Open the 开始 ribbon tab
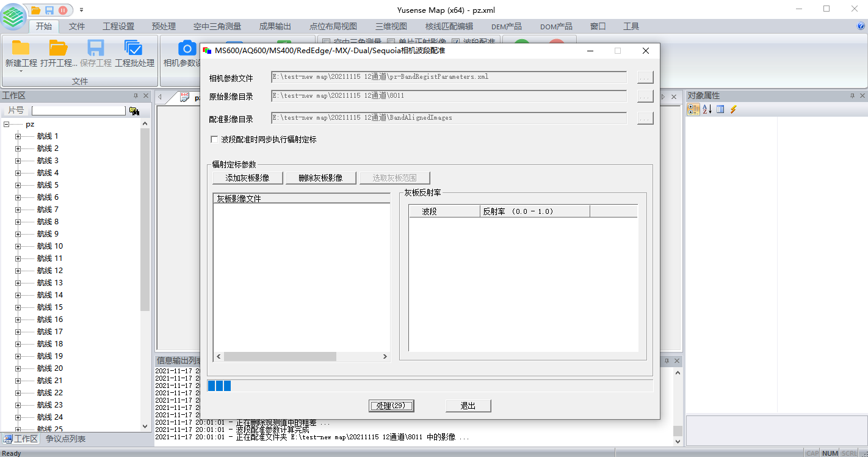Viewport: 868px width, 457px height. click(x=43, y=26)
